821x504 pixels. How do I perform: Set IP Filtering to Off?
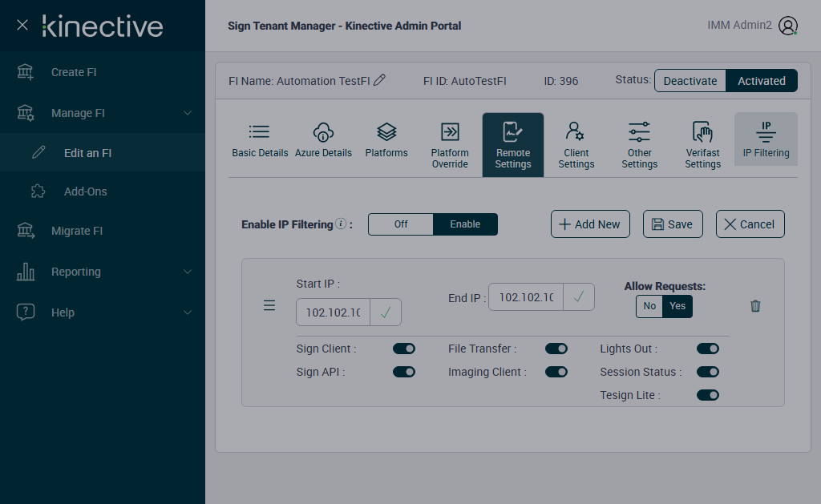(x=401, y=224)
